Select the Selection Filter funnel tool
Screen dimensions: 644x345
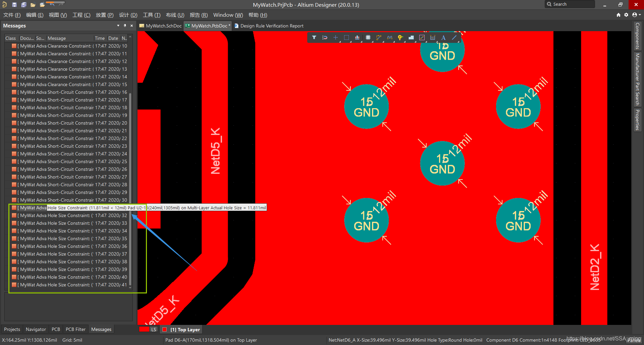coord(314,38)
